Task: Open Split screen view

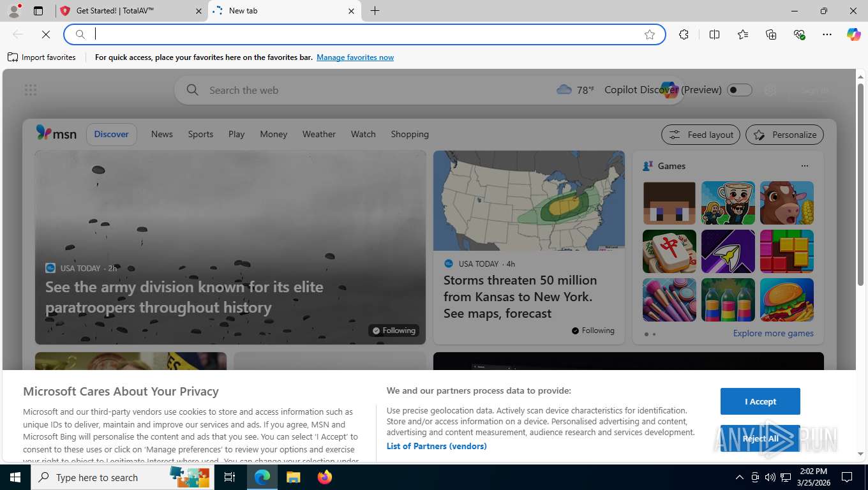Action: 715,34
